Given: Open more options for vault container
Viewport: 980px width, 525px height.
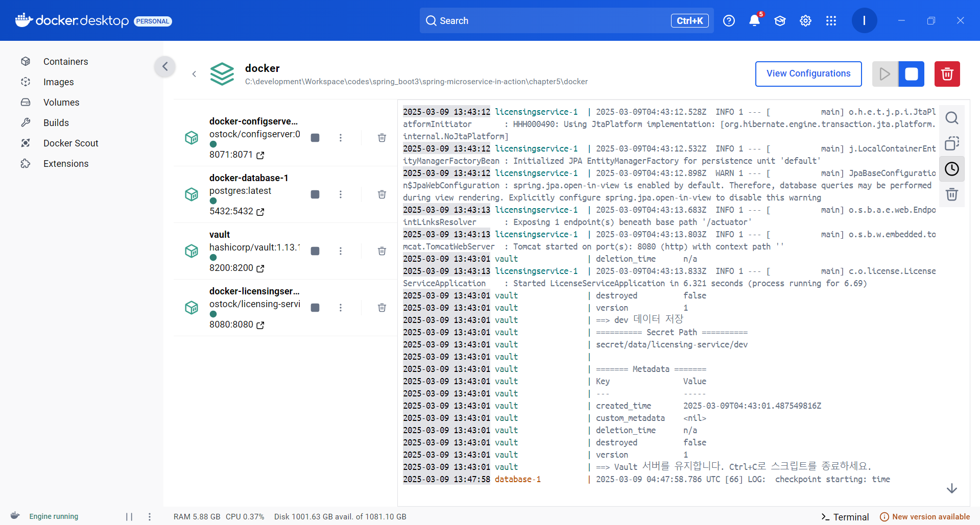Looking at the screenshot, I should point(341,251).
